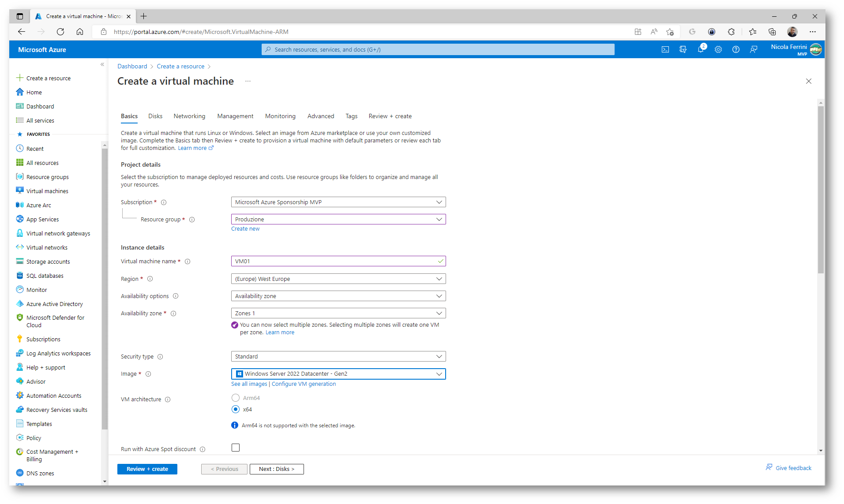Switch to the Disks tab
Viewport: 844px width, 504px height.
coord(155,116)
